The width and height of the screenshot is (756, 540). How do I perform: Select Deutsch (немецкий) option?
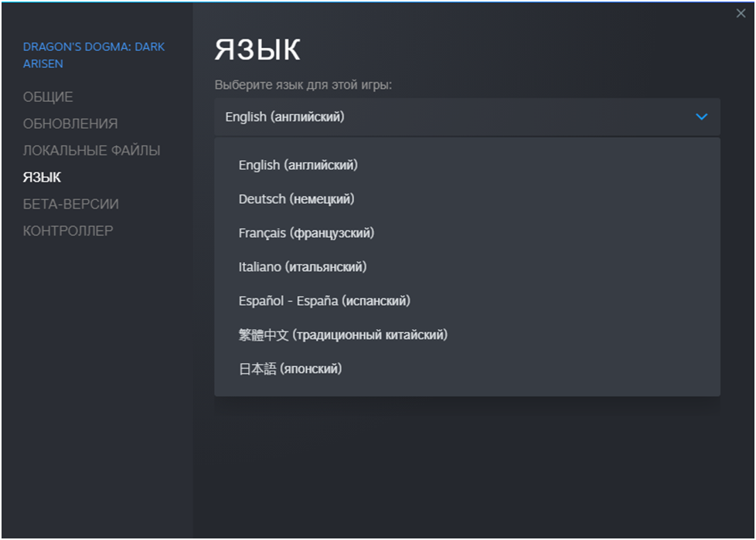coord(467,199)
